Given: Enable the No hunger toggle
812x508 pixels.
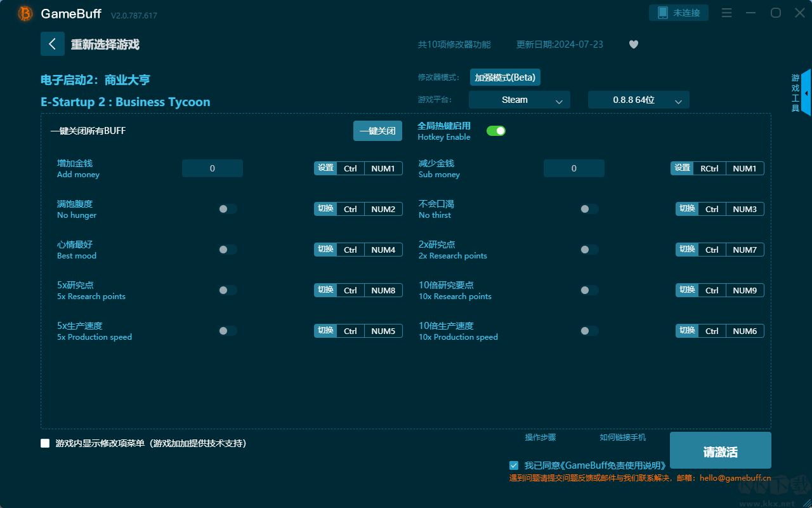Looking at the screenshot, I should [x=228, y=209].
